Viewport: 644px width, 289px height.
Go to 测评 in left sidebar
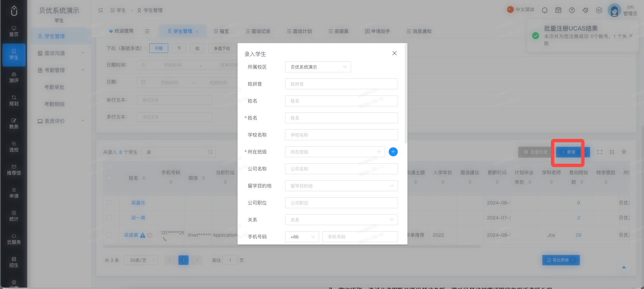(x=14, y=78)
